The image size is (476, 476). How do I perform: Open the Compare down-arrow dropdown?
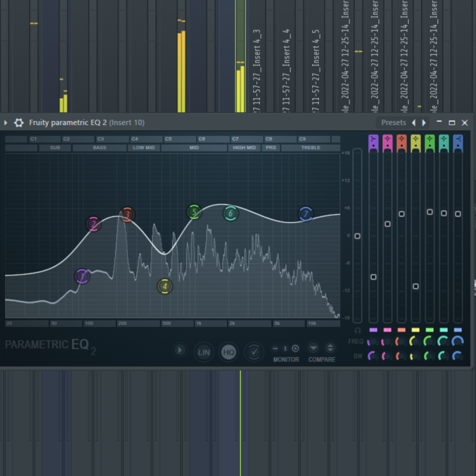313,348
